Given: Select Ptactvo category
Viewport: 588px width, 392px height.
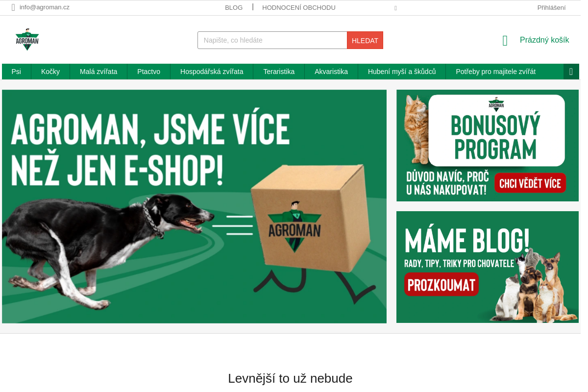Looking at the screenshot, I should tap(148, 72).
